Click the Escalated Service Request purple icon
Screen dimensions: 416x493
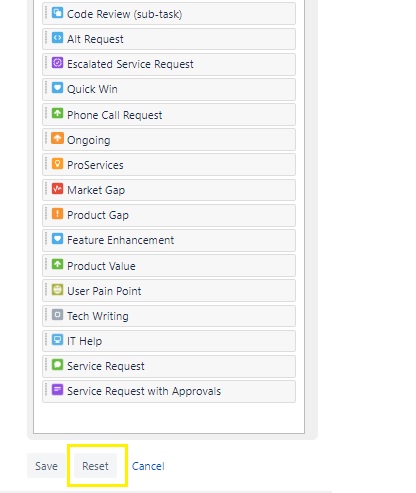pos(57,63)
